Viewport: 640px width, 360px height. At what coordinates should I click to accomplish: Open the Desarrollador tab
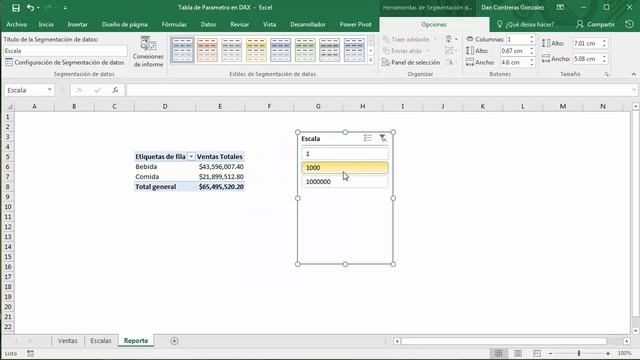(308, 24)
